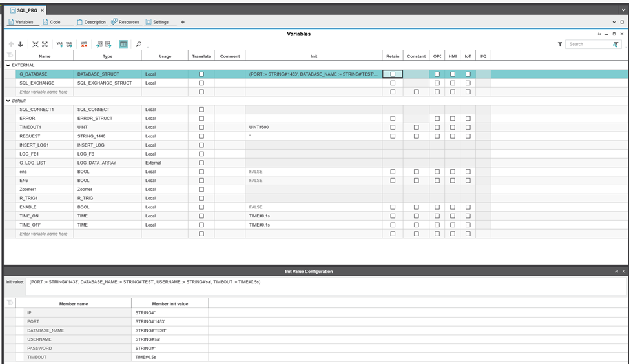Open search with the magnifier icon
The height and width of the screenshot is (364, 629).
point(138,45)
